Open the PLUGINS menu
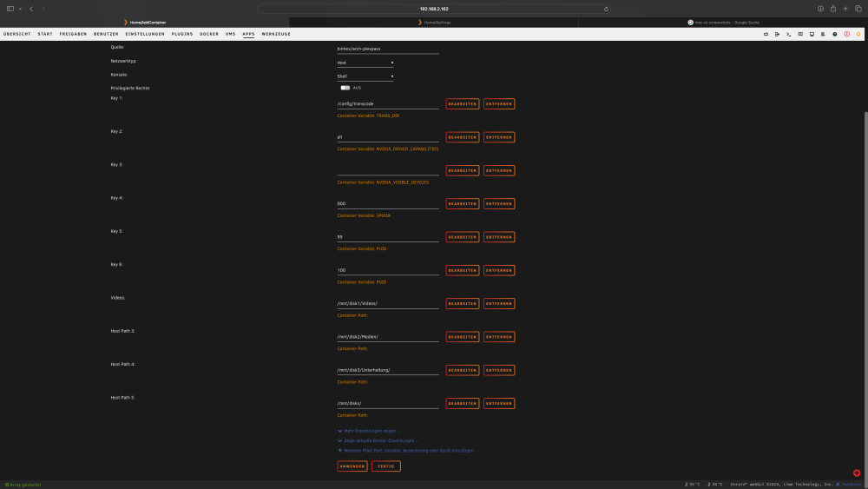Screen dimensions: 868x489 tap(182, 34)
